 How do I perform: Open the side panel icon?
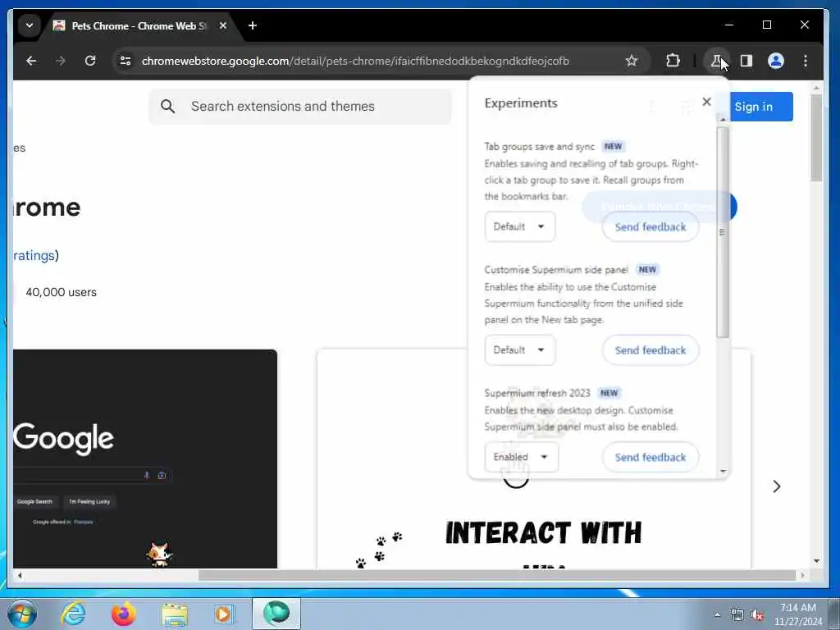click(x=746, y=61)
